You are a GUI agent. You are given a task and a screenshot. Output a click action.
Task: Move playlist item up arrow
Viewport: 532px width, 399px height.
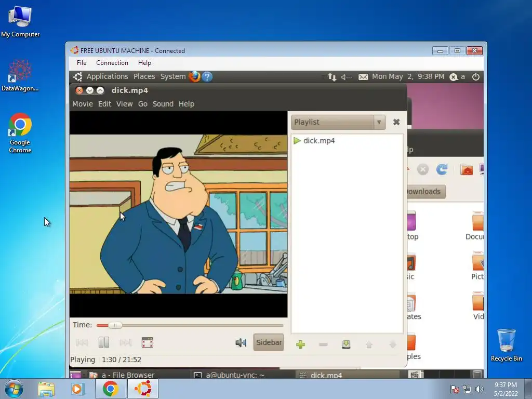click(369, 345)
